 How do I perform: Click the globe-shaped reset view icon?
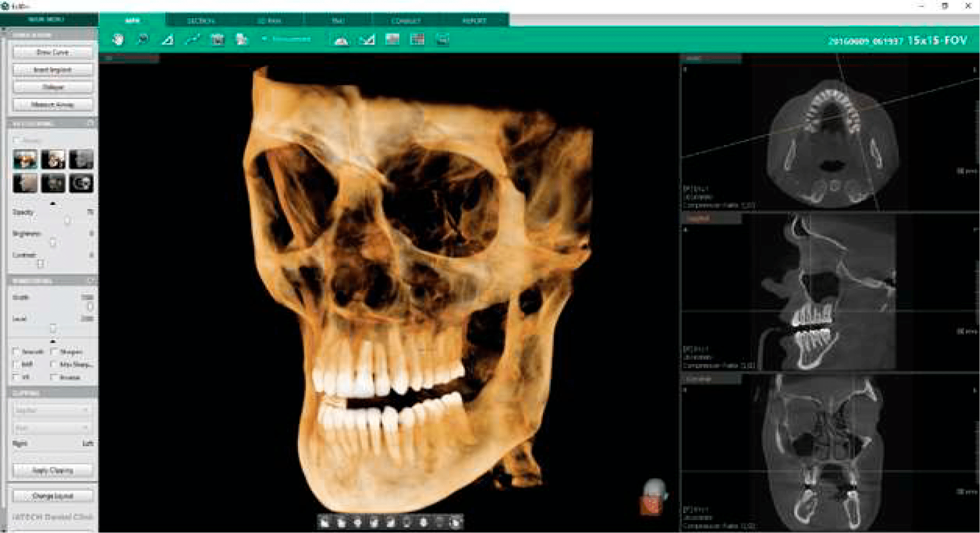(x=118, y=40)
